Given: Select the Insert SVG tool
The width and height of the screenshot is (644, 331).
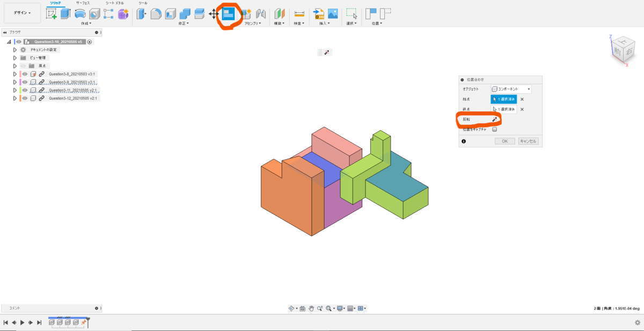Looking at the screenshot, I should click(x=319, y=14).
